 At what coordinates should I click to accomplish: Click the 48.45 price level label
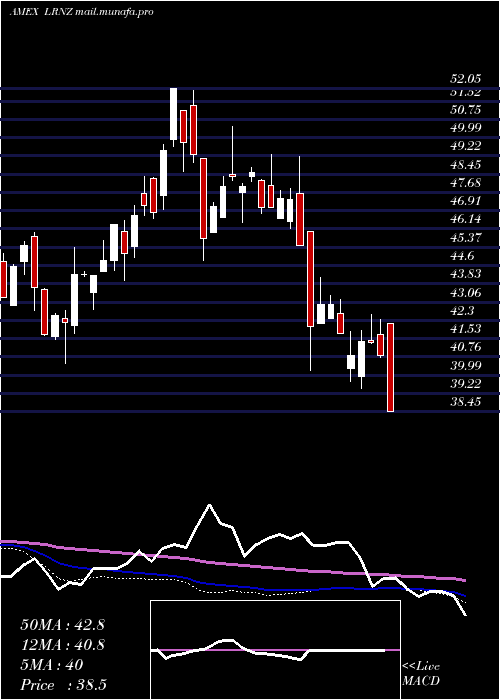click(x=466, y=165)
